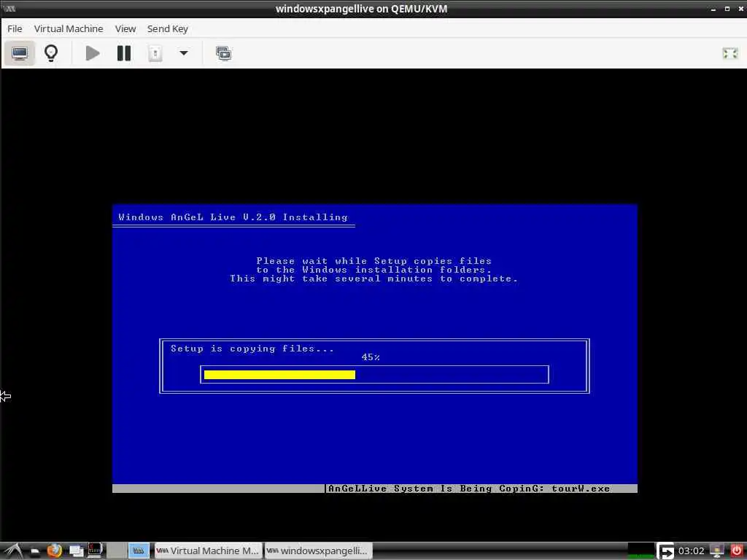The width and height of the screenshot is (747, 560).
Task: Click the logout arrow tray icon
Action: (x=665, y=551)
